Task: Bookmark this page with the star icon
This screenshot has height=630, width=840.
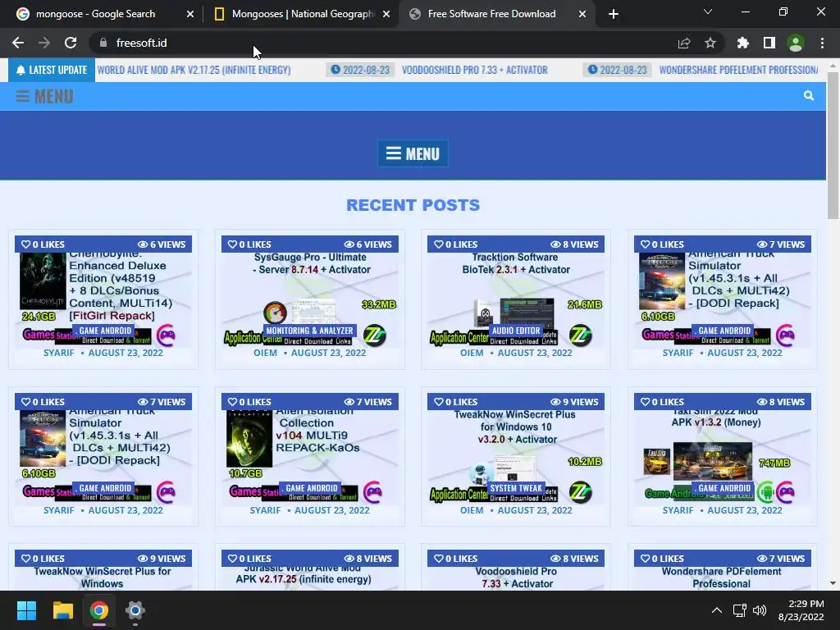Action: tap(710, 43)
